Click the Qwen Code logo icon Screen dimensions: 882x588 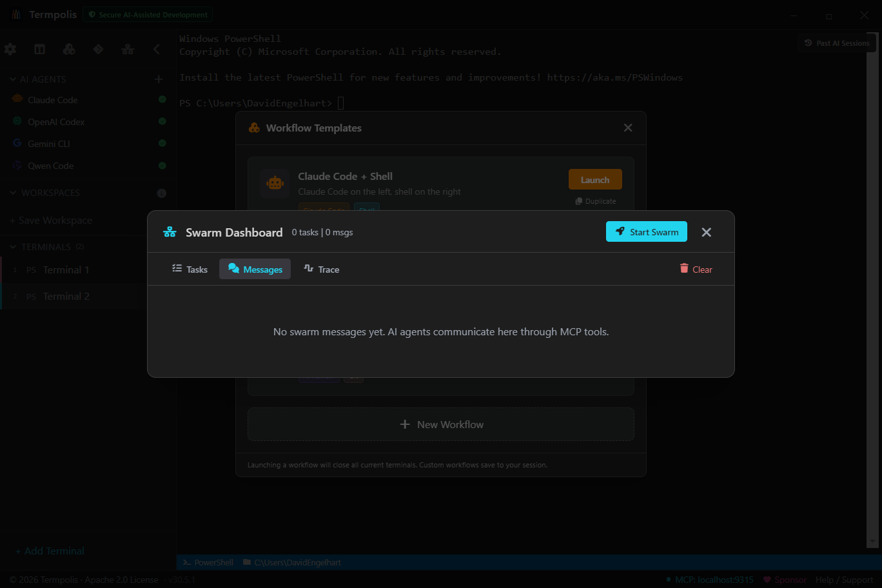[x=17, y=165]
